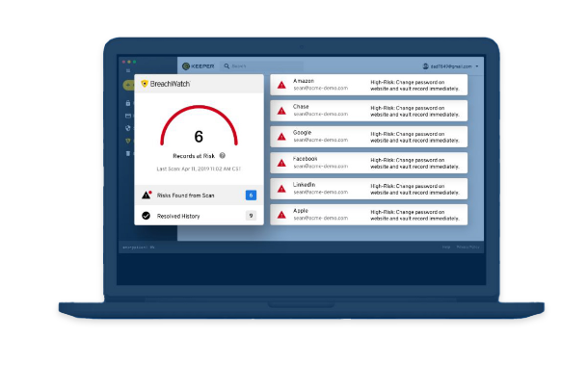Select the globe shield security icon
The height and width of the screenshot is (365, 588).
[x=128, y=128]
